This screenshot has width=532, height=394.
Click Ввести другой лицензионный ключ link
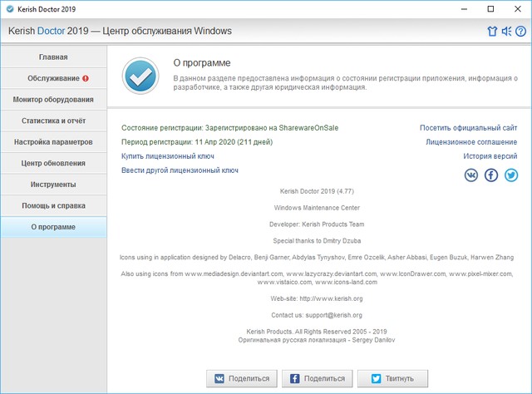point(180,170)
